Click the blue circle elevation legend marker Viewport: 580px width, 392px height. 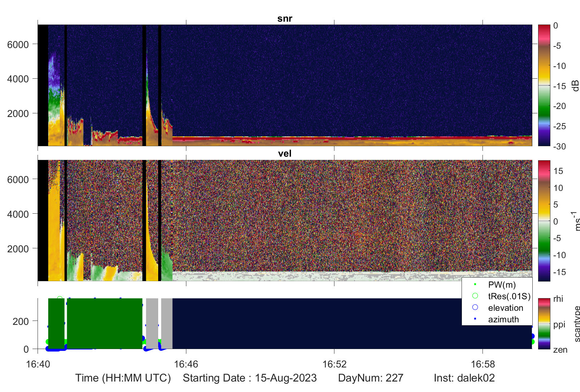tap(475, 307)
